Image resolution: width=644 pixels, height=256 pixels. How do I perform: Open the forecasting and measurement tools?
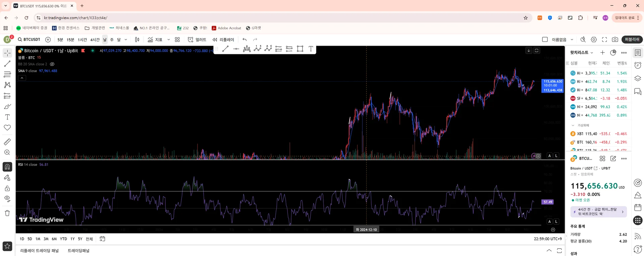click(x=7, y=96)
